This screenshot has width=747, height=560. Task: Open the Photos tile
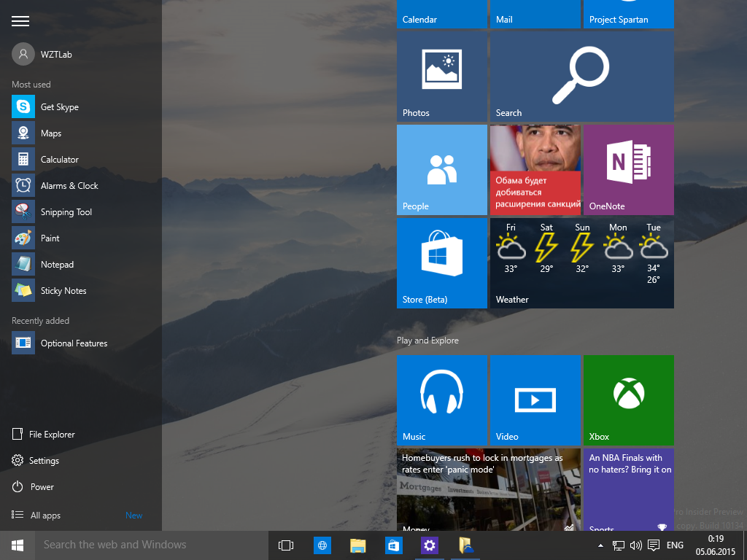tap(442, 76)
